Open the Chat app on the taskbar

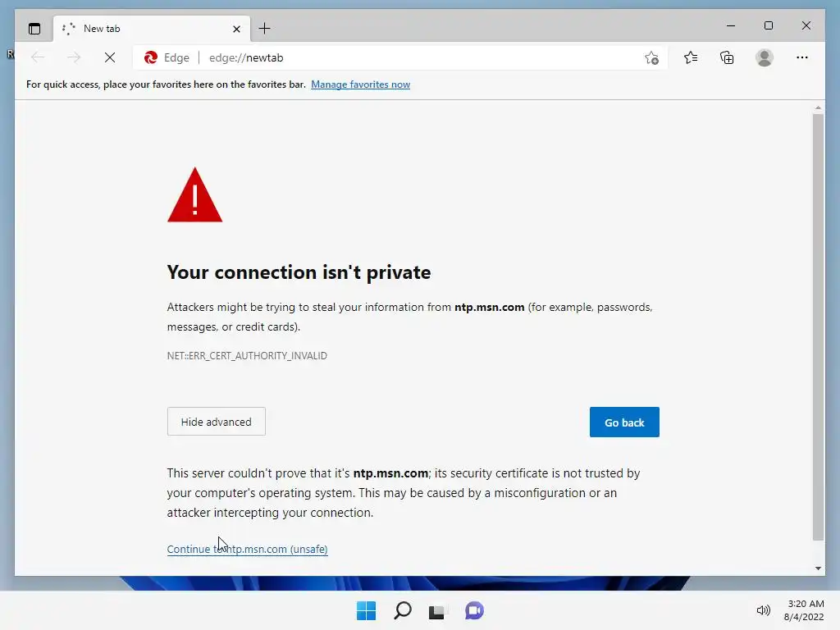click(474, 610)
